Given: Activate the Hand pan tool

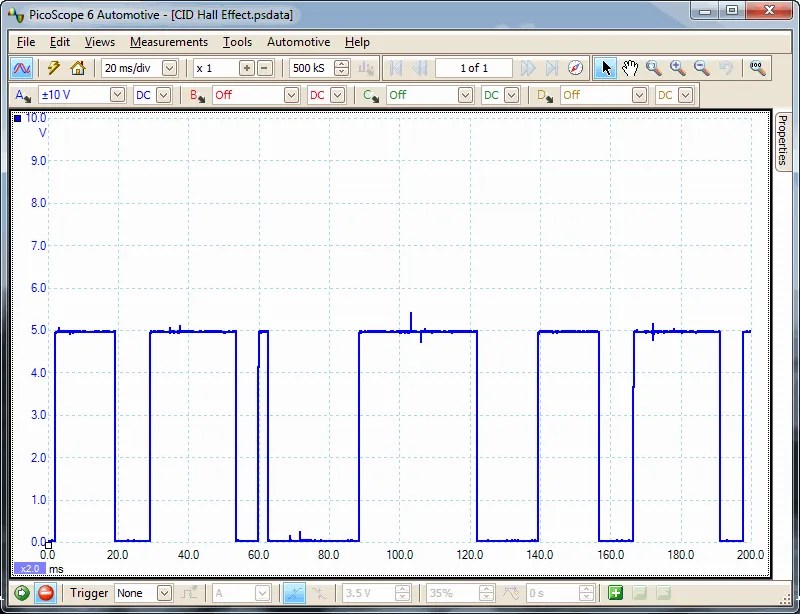Looking at the screenshot, I should [x=631, y=68].
